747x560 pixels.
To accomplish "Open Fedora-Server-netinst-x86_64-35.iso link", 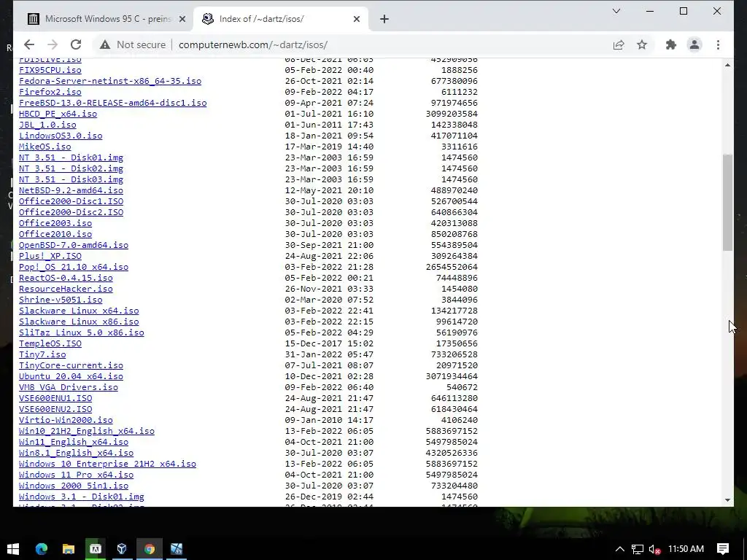I will pos(110,81).
